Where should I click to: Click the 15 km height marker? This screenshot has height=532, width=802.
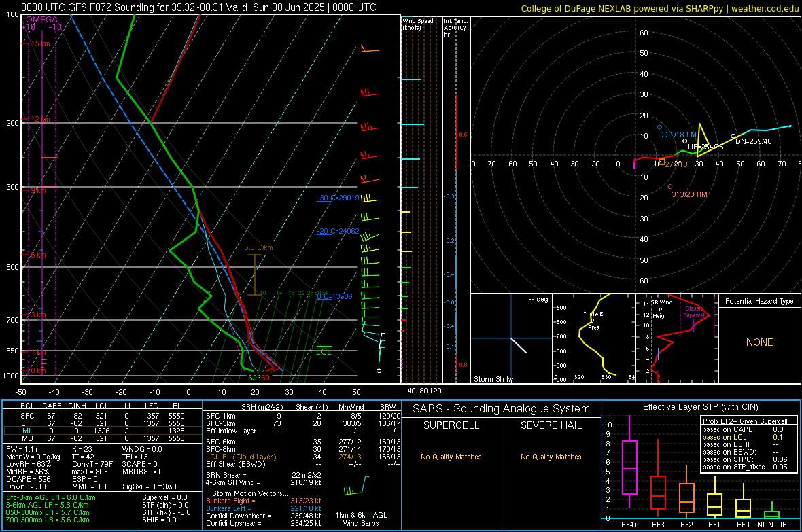[x=40, y=43]
